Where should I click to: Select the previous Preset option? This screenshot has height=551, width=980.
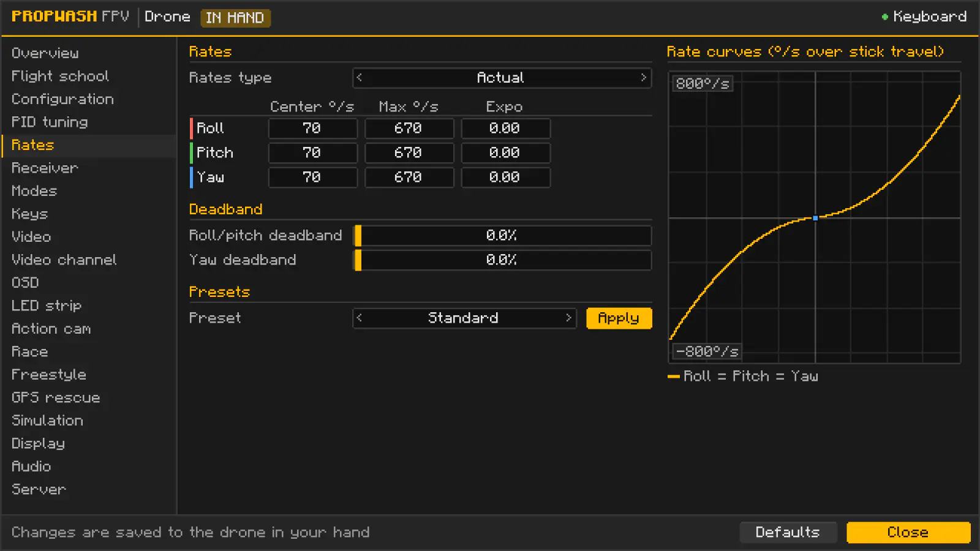click(360, 318)
